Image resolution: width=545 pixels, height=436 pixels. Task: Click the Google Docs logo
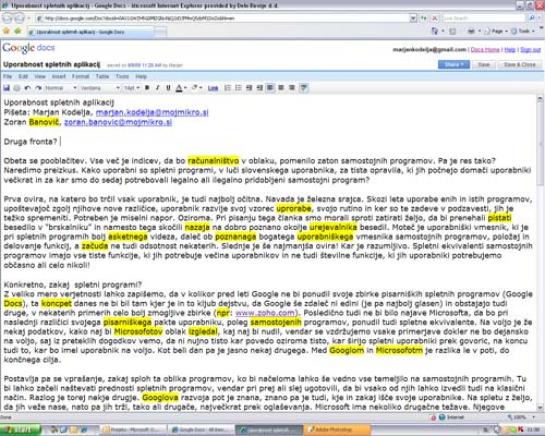click(x=29, y=48)
